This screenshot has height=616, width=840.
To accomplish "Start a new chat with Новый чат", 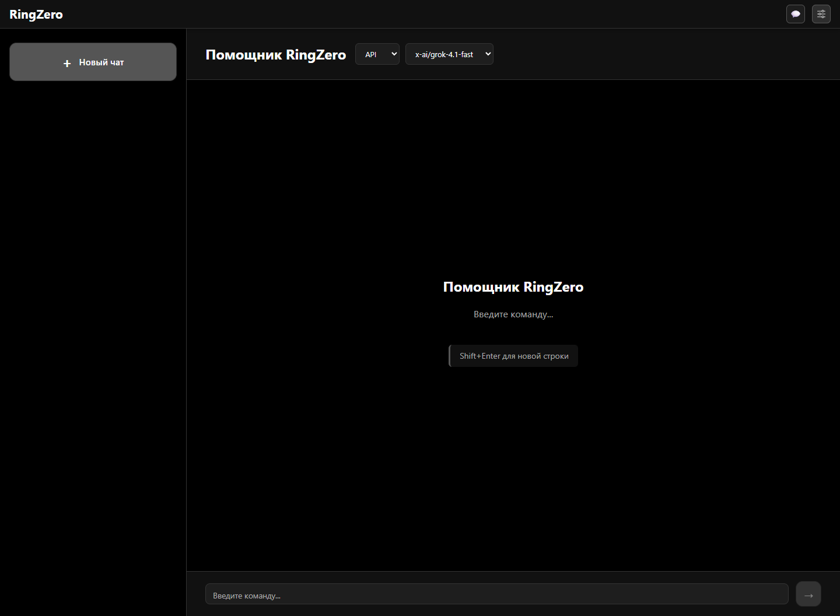I will click(93, 62).
